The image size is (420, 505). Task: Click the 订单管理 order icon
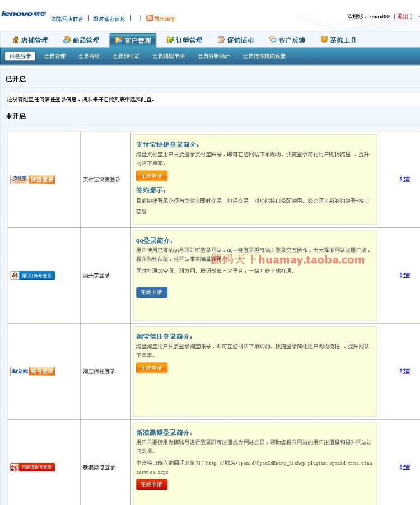[x=170, y=40]
